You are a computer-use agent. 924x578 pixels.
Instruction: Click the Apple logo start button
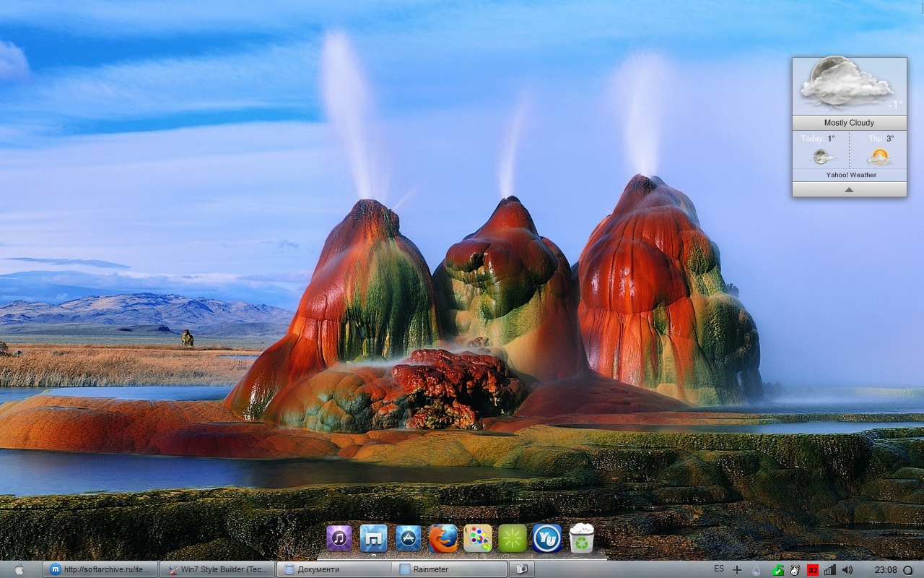click(19, 569)
